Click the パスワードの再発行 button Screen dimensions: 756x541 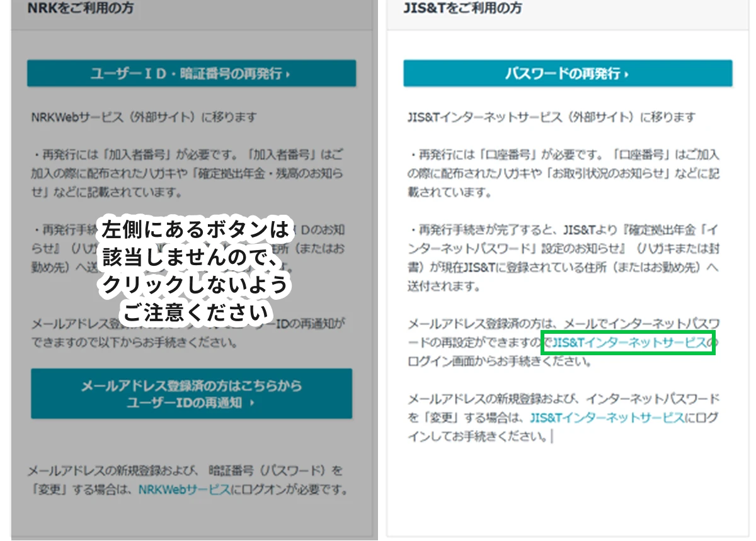(x=568, y=74)
